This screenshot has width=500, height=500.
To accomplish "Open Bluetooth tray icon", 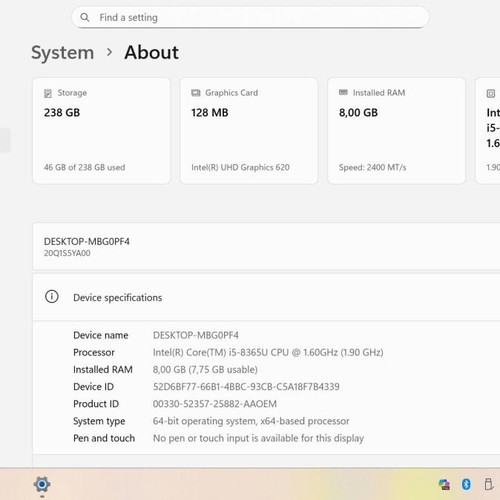I will (x=466, y=484).
